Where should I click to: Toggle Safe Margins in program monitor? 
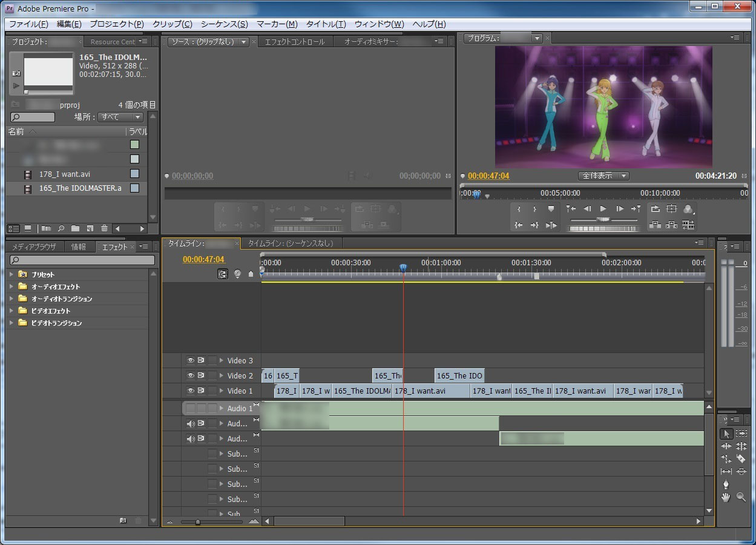click(x=672, y=209)
